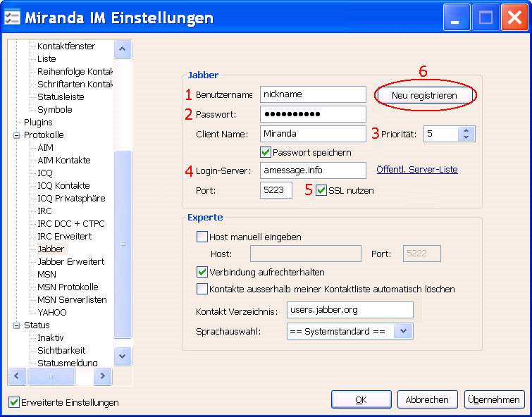Toggle Passwort speichern checkbox
Viewport: 532px width, 417px height.
pyautogui.click(x=266, y=152)
